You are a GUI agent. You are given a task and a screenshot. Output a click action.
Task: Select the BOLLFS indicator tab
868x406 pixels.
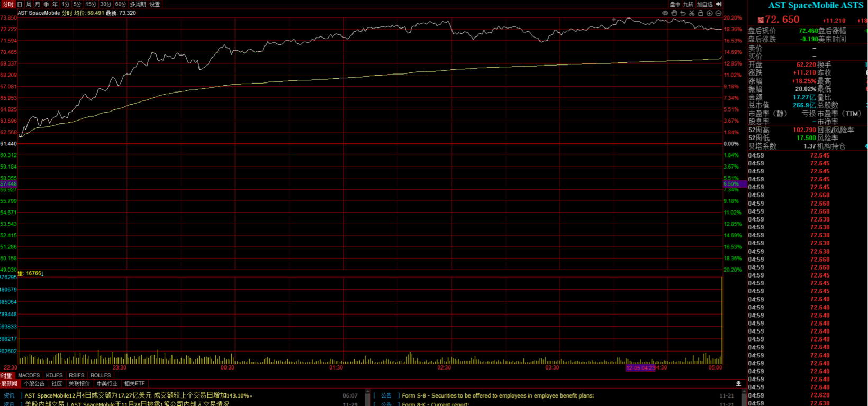(x=101, y=375)
